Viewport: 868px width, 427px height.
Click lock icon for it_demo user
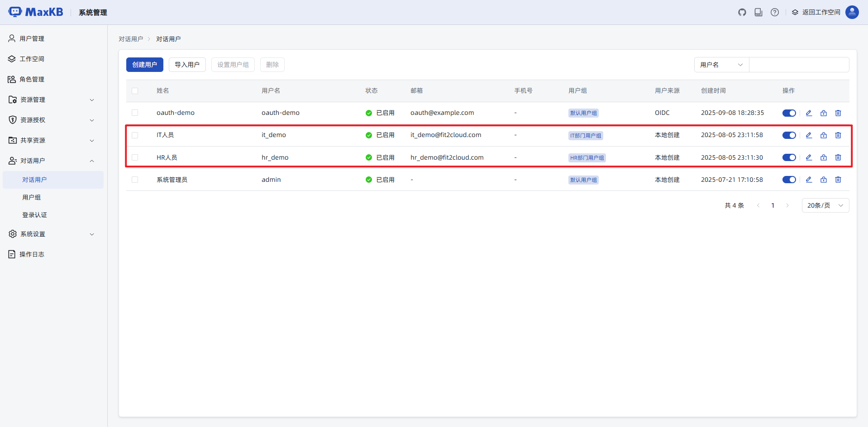(824, 135)
